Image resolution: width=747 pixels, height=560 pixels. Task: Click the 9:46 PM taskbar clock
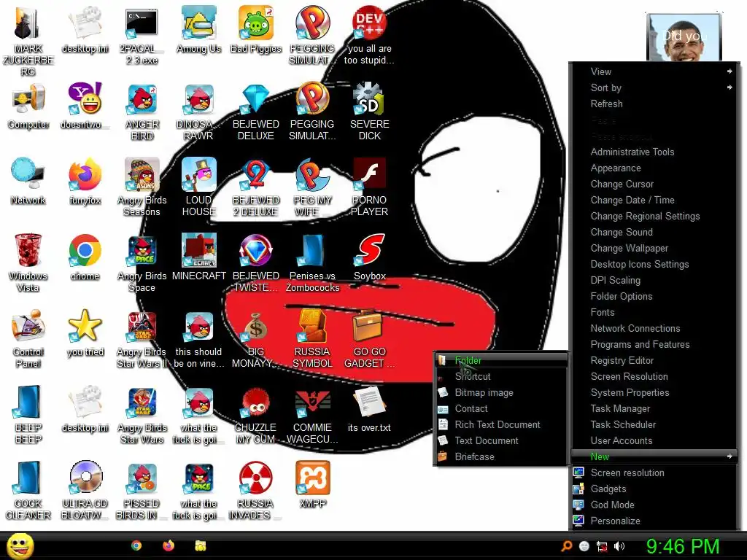pos(683,546)
